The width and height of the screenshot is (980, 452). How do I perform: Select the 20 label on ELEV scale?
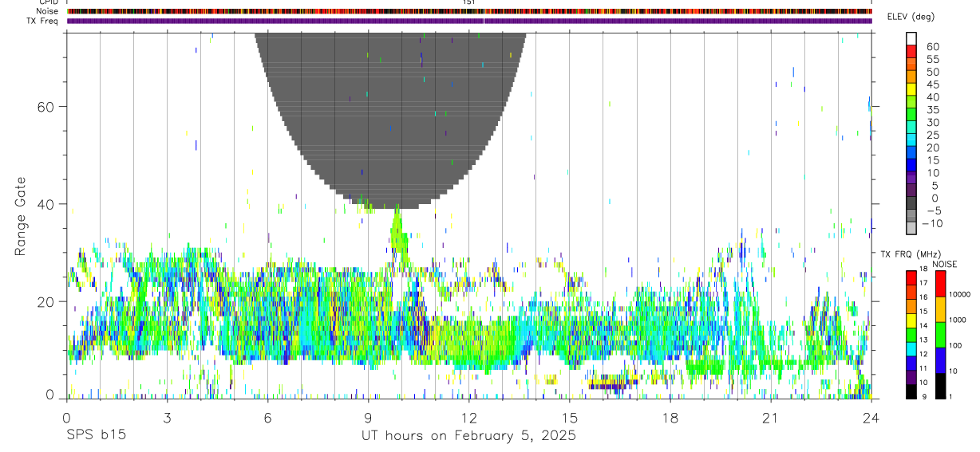(x=932, y=148)
